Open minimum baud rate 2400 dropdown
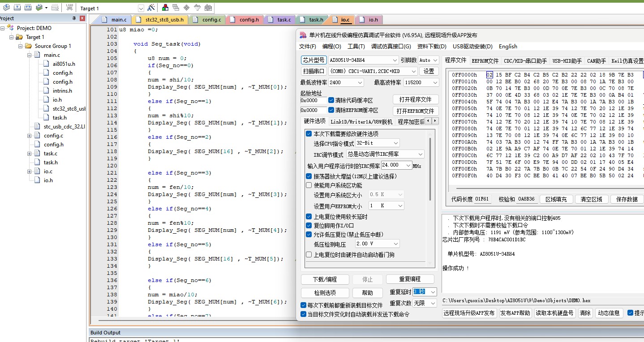Image resolution: width=644 pixels, height=342 pixels. click(x=360, y=82)
